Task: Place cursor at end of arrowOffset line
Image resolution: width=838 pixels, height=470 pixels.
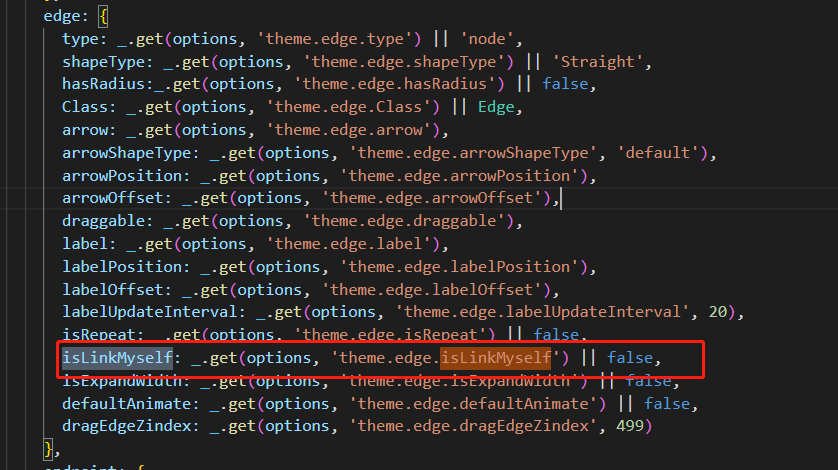Action: tap(561, 198)
